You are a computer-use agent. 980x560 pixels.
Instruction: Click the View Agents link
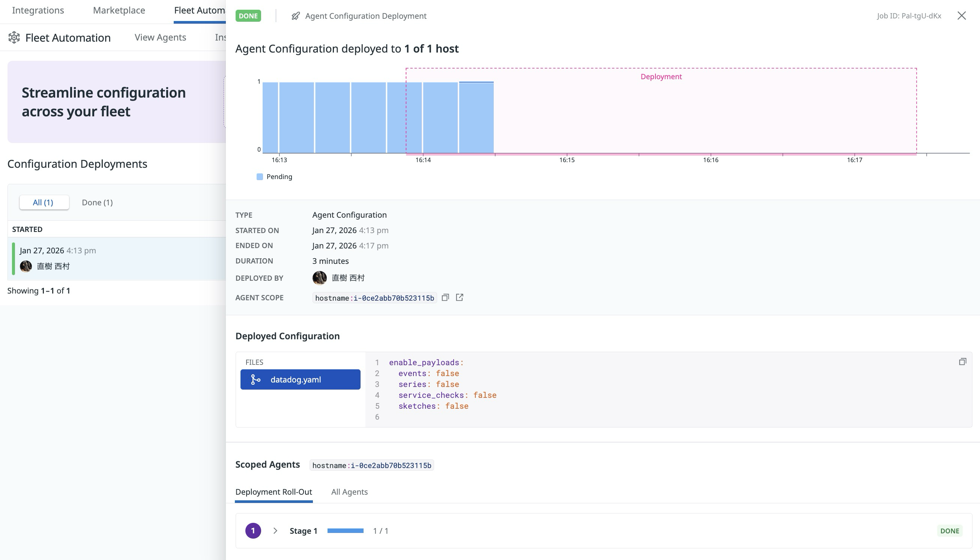[160, 37]
